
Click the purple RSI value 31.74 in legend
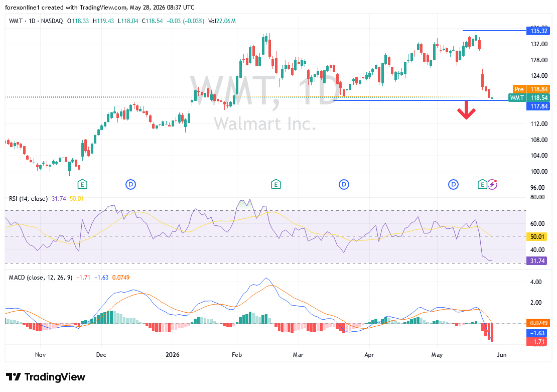(59, 199)
